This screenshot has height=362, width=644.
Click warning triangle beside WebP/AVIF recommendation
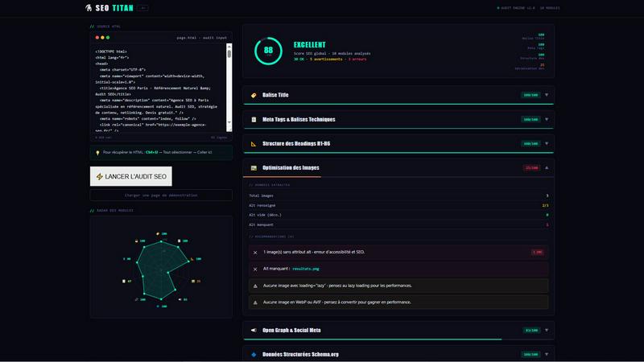pyautogui.click(x=255, y=302)
